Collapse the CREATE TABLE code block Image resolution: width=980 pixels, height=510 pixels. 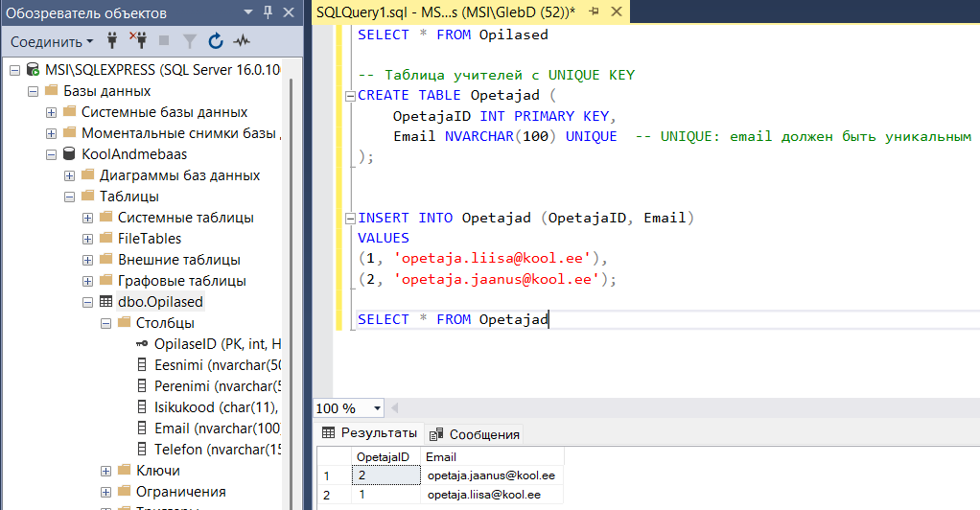[351, 96]
